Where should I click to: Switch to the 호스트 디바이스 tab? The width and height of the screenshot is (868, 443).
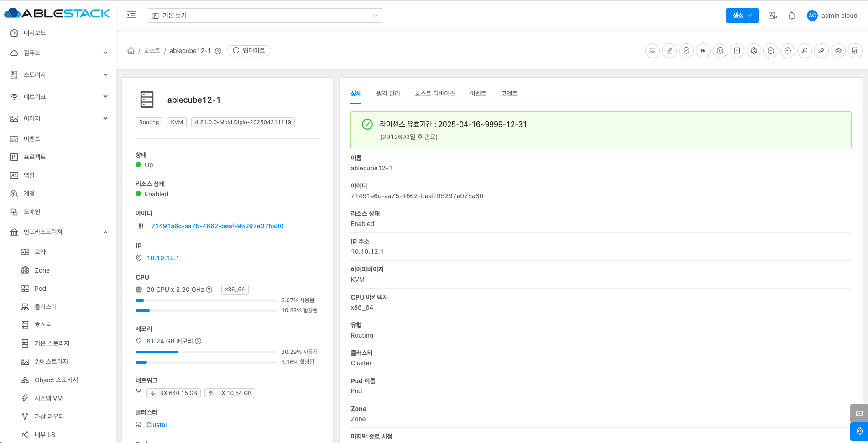point(434,94)
